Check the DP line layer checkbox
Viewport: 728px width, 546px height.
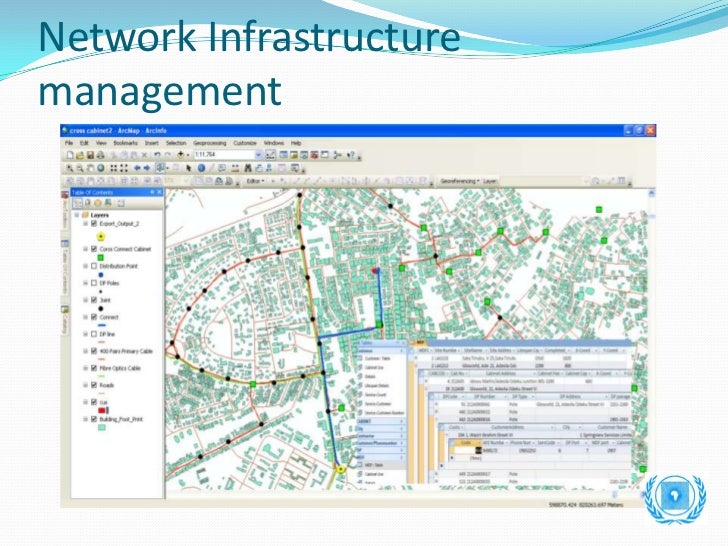pos(94,334)
